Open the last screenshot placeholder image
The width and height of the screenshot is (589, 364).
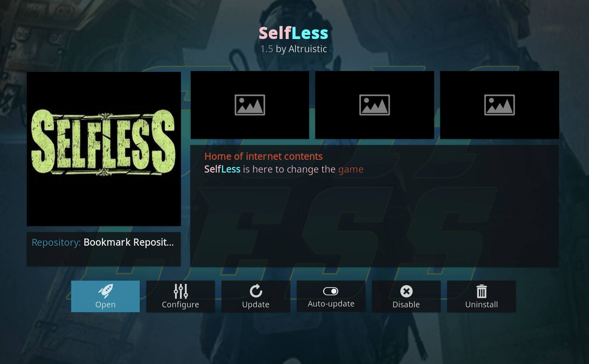click(499, 105)
